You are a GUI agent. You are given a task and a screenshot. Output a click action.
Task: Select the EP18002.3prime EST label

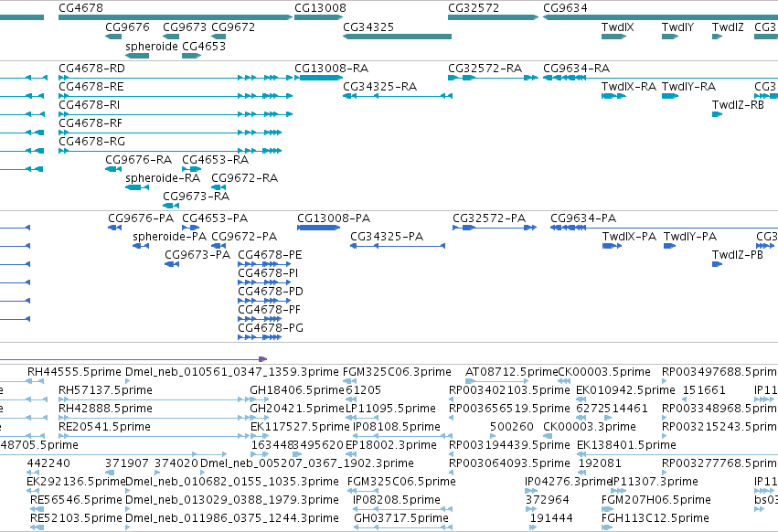[x=391, y=444]
